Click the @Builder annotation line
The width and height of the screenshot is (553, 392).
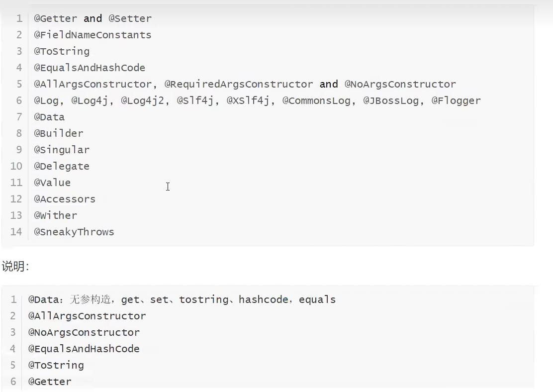point(59,133)
